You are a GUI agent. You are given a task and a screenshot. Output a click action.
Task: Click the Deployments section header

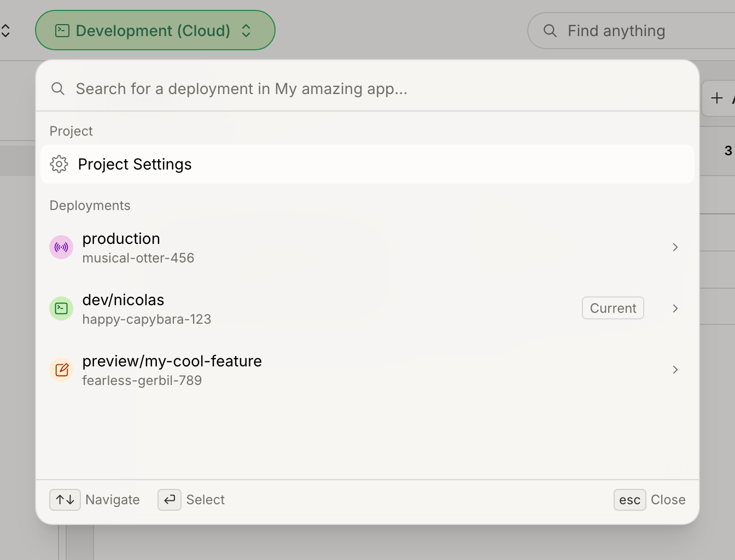[x=90, y=206]
